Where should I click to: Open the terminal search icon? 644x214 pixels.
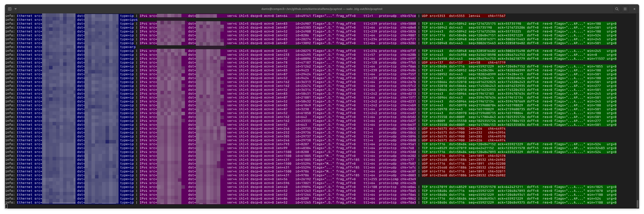(617, 9)
